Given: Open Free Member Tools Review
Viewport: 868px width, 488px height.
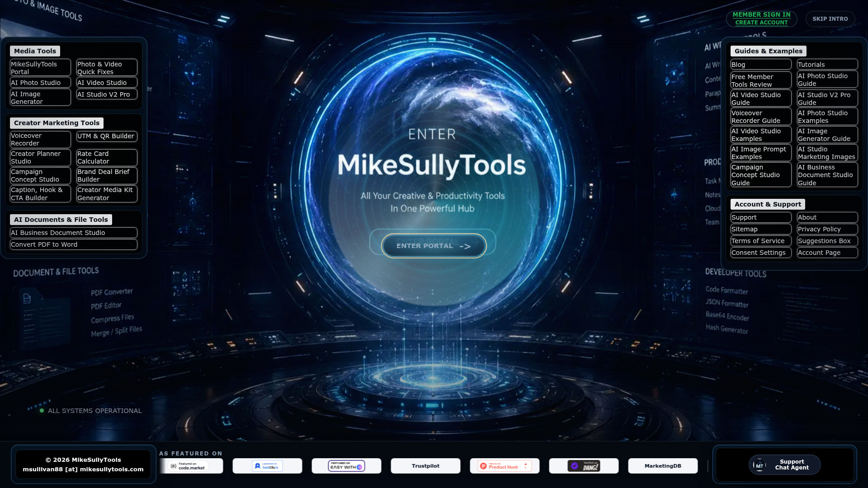Looking at the screenshot, I should pos(761,80).
